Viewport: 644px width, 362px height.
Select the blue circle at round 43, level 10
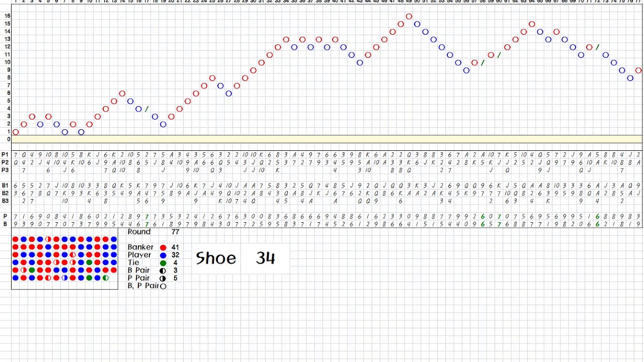tap(360, 63)
